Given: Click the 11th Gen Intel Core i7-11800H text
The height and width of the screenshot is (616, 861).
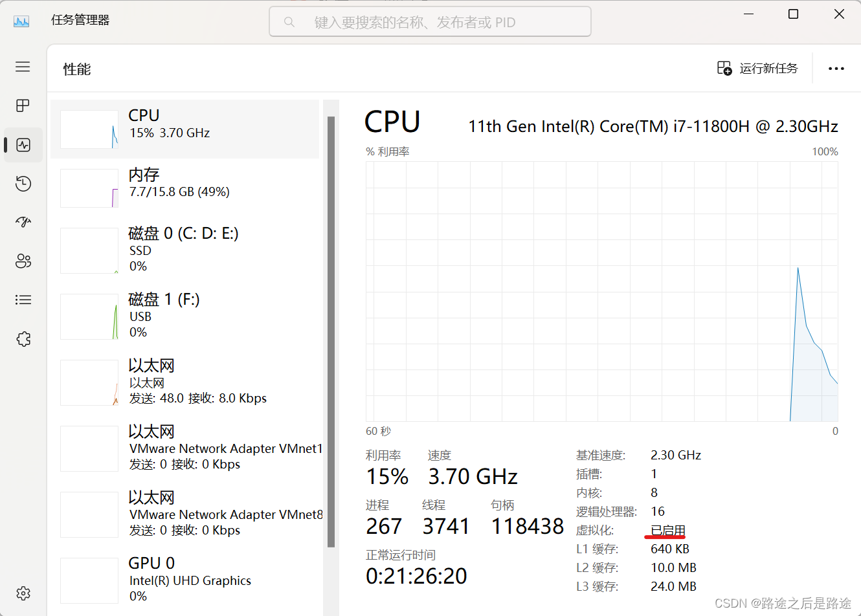Looking at the screenshot, I should click(653, 126).
